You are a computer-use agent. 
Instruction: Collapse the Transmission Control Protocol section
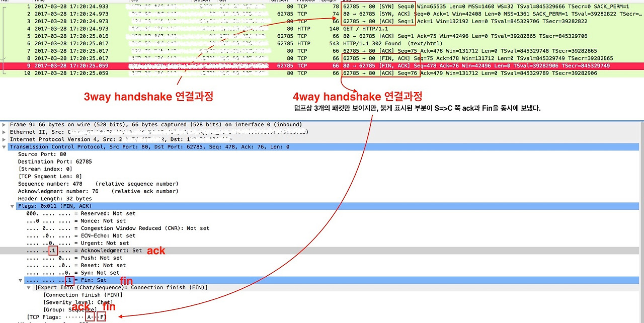point(5,147)
